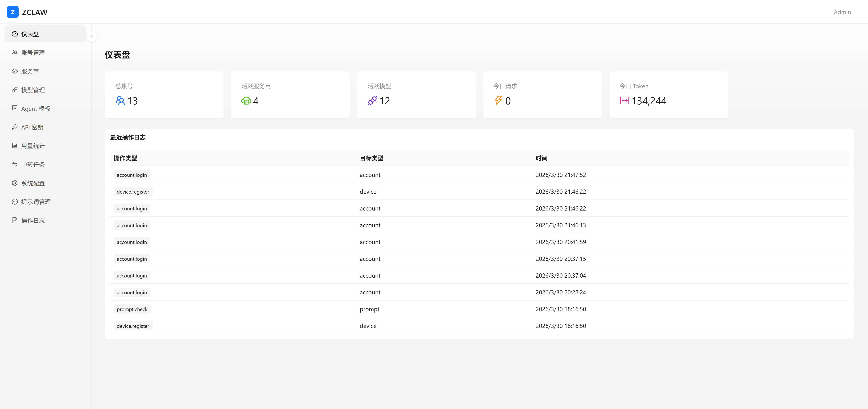Image resolution: width=868 pixels, height=409 pixels.
Task: Click the Admin user label
Action: [x=842, y=12]
